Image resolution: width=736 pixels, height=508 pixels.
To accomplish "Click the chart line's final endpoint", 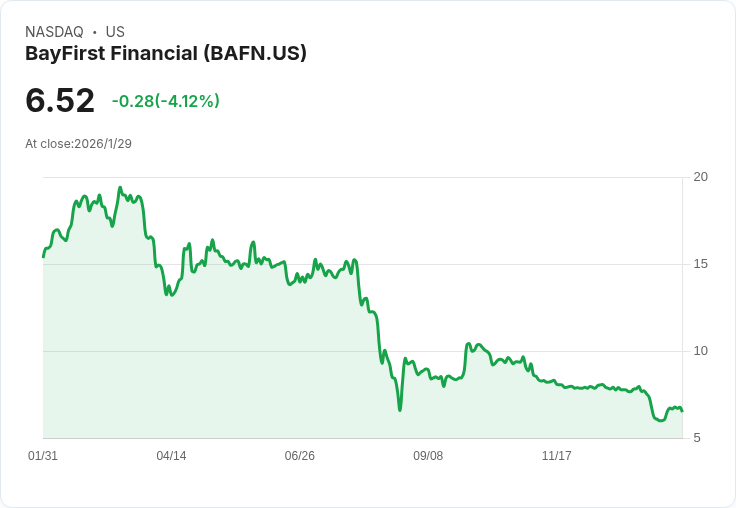I will click(x=682, y=411).
